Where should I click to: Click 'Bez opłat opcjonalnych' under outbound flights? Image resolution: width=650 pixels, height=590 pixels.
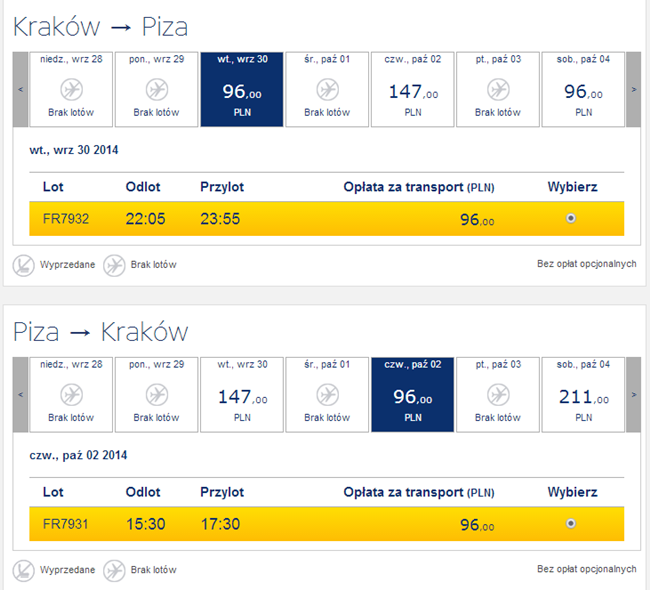[x=586, y=265]
